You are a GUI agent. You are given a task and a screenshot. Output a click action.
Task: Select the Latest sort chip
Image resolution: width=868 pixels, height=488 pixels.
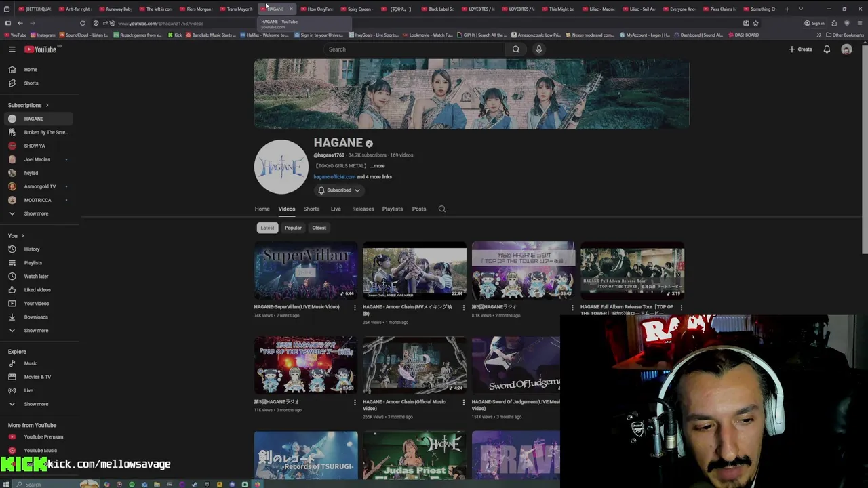click(267, 228)
